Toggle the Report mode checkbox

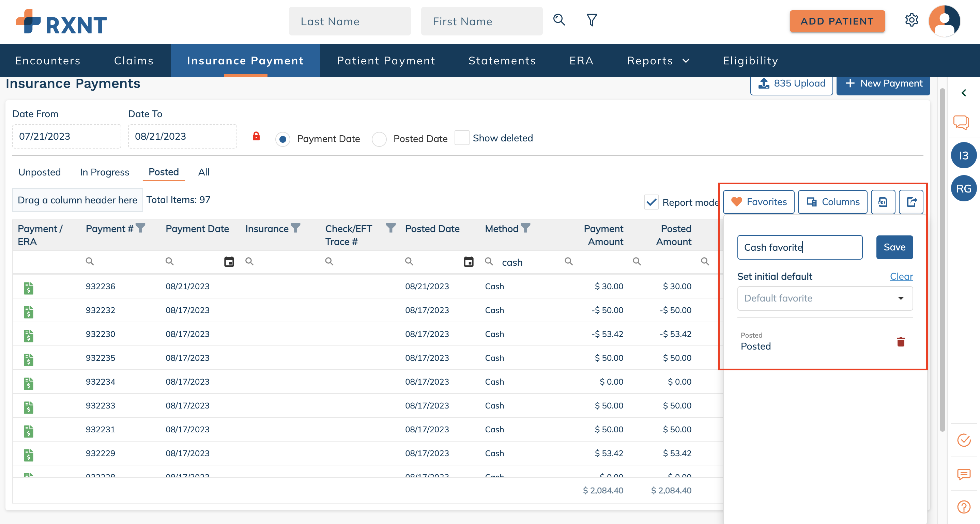point(651,202)
